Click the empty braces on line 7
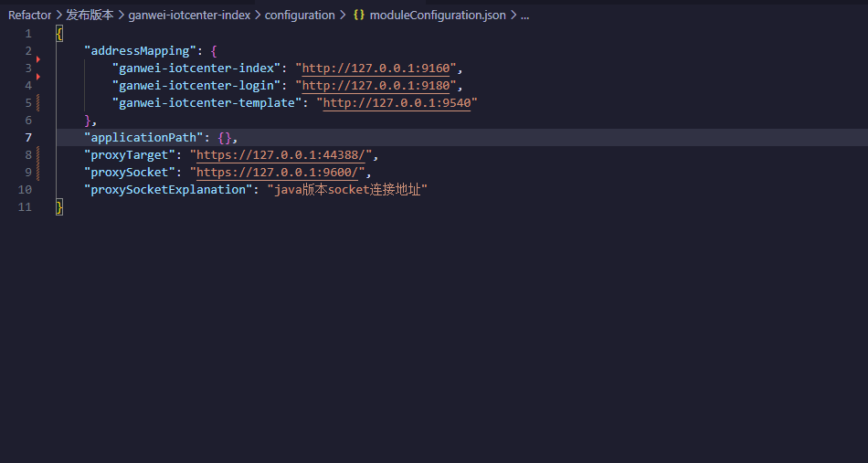The width and height of the screenshot is (868, 463). [225, 138]
